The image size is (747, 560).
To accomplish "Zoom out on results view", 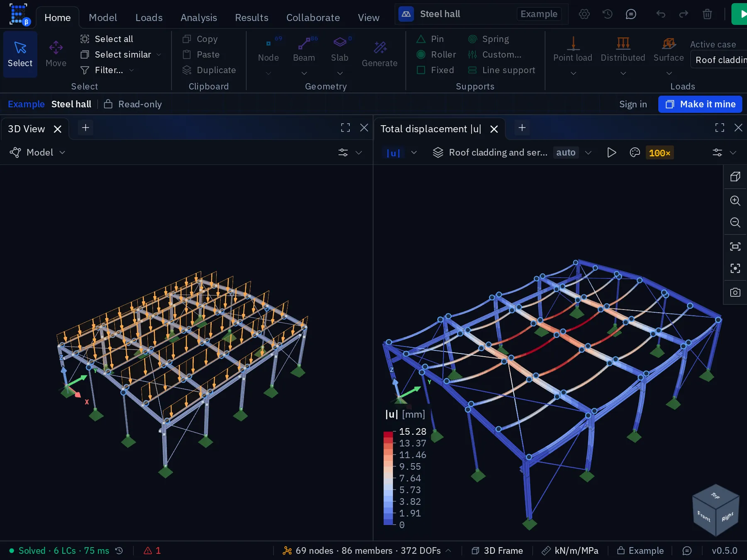I will tap(735, 222).
